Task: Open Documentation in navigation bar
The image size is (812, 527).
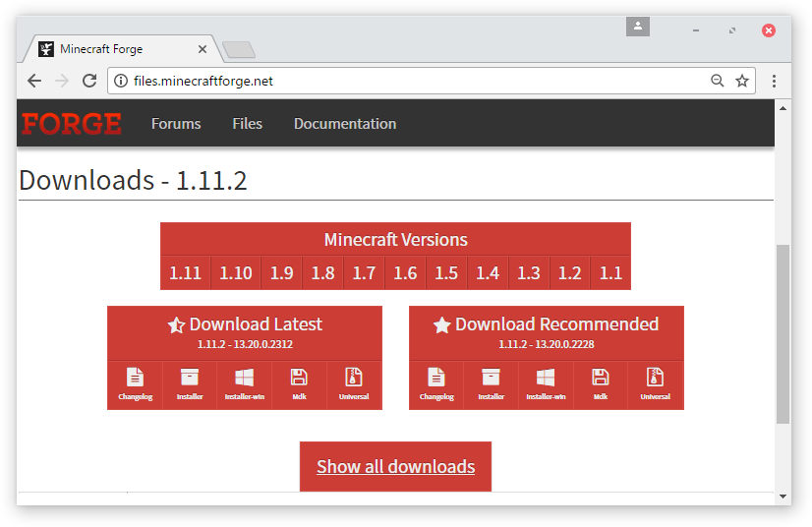Action: pyautogui.click(x=345, y=124)
